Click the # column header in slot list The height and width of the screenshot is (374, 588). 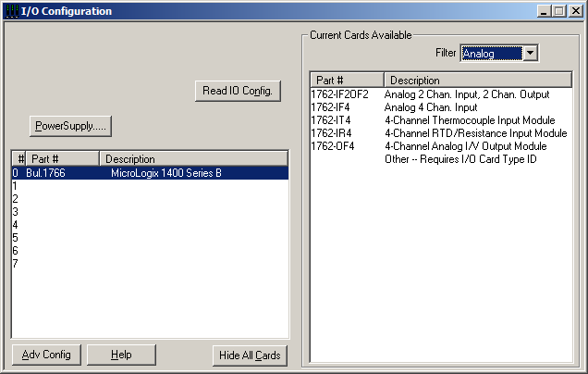[18, 159]
